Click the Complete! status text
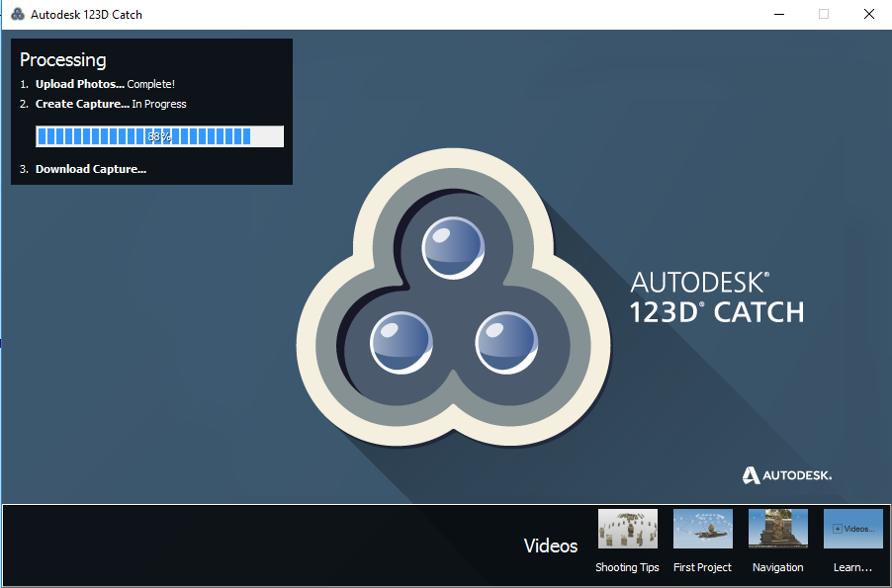The width and height of the screenshot is (892, 588). coord(150,84)
